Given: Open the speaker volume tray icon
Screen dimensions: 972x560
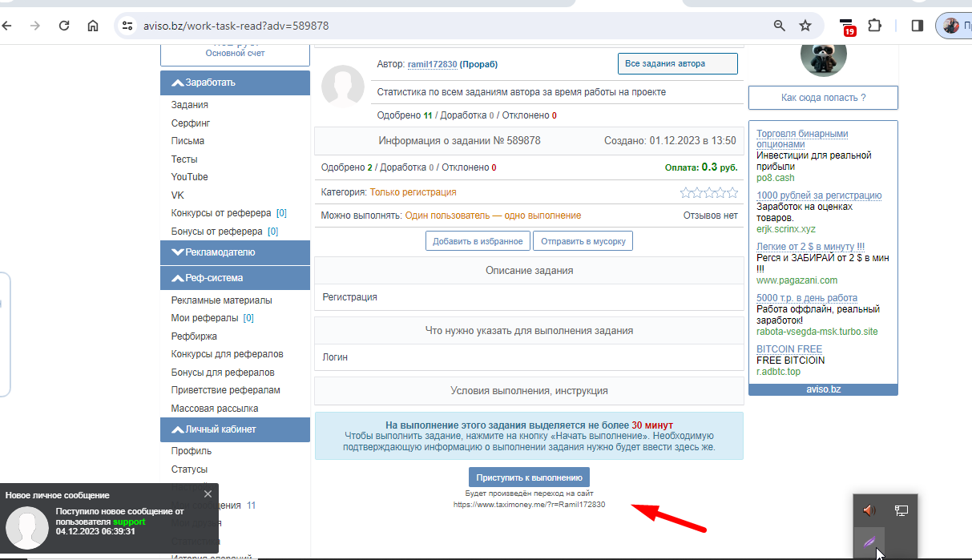Looking at the screenshot, I should (x=869, y=510).
